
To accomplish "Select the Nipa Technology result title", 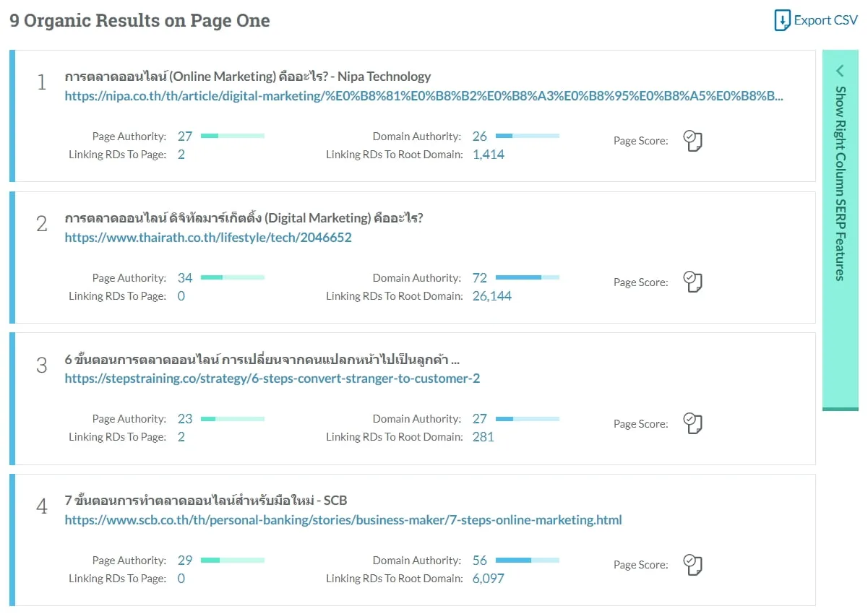I will (x=247, y=76).
